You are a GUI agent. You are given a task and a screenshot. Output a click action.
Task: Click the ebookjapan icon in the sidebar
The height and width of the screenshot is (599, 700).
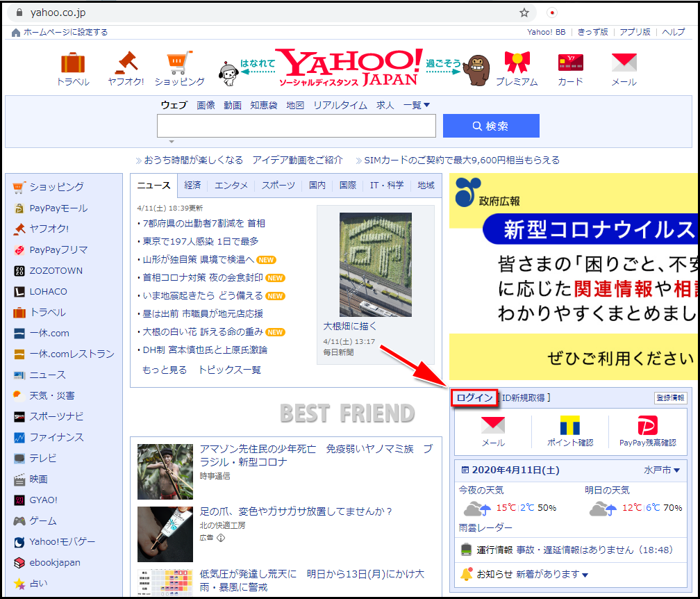point(19,563)
